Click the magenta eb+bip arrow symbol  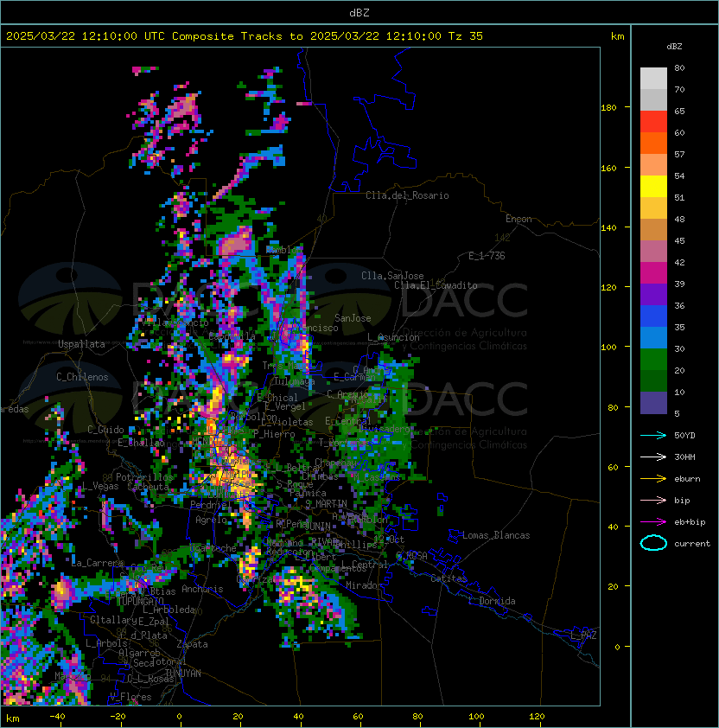click(x=653, y=522)
